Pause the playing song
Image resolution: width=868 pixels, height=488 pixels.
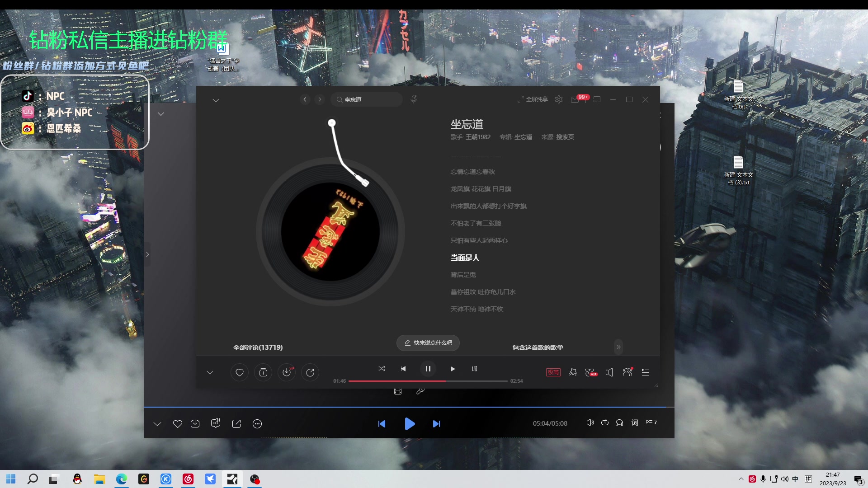(428, 369)
